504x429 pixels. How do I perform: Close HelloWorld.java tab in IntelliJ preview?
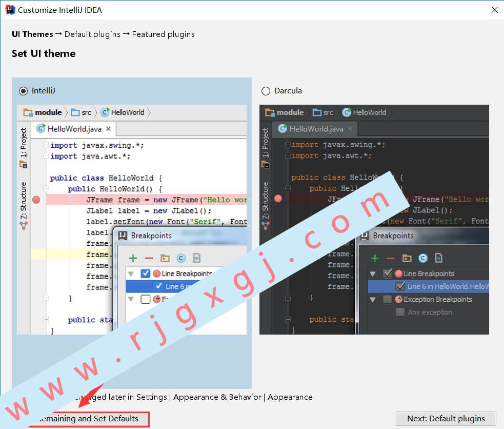pyautogui.click(x=108, y=129)
